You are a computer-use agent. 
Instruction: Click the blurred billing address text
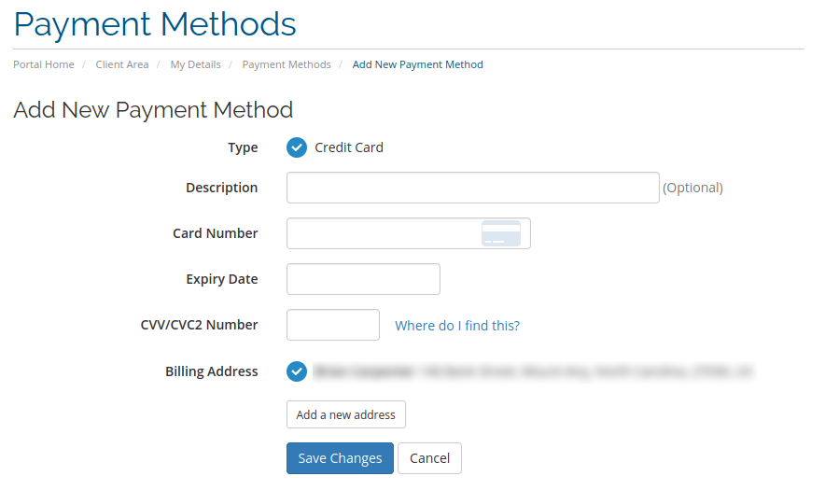tap(534, 371)
